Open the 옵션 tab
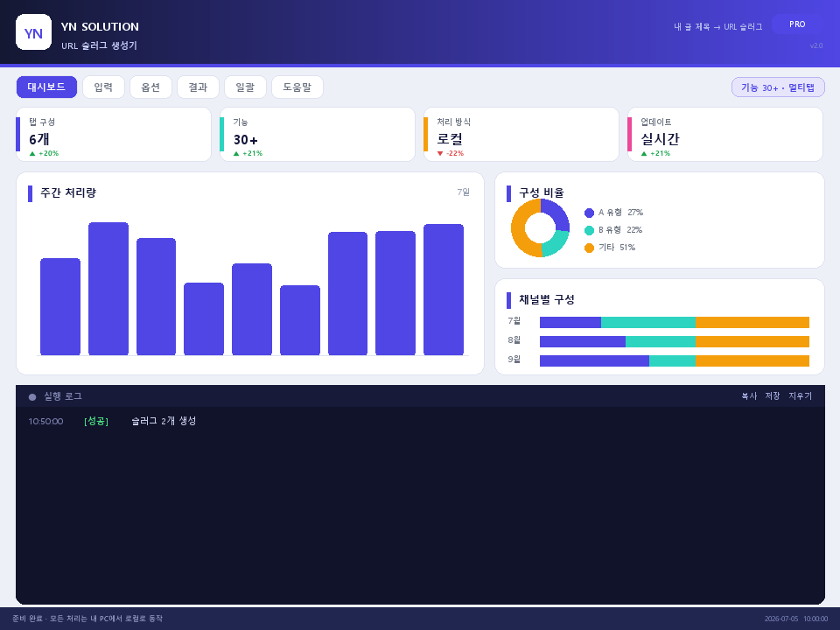840x630 pixels. tap(150, 87)
